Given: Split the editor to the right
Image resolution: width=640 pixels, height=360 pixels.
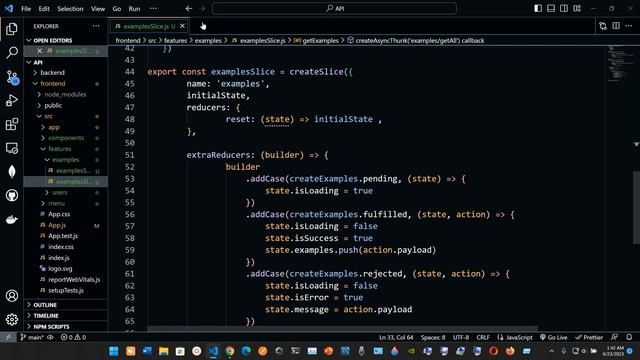Looking at the screenshot, I should point(616,26).
